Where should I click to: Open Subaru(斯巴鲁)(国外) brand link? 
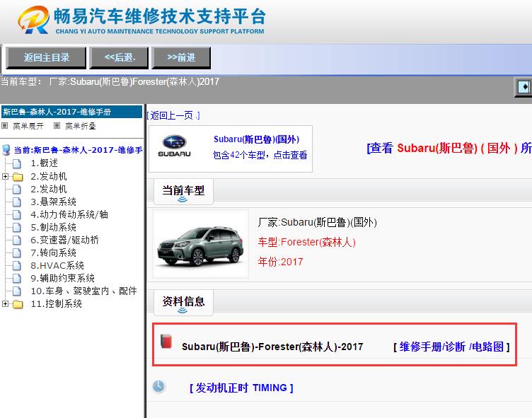point(256,139)
